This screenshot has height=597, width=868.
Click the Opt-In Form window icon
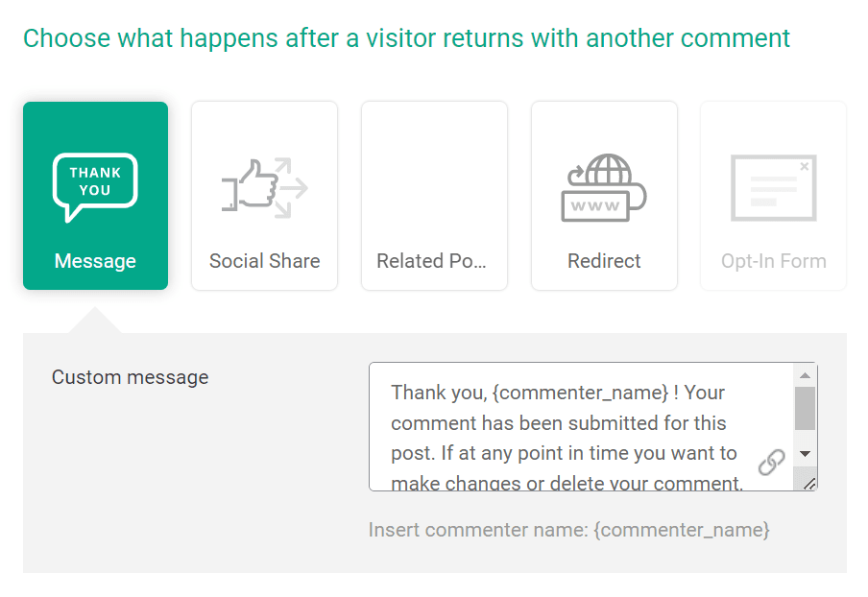[773, 188]
